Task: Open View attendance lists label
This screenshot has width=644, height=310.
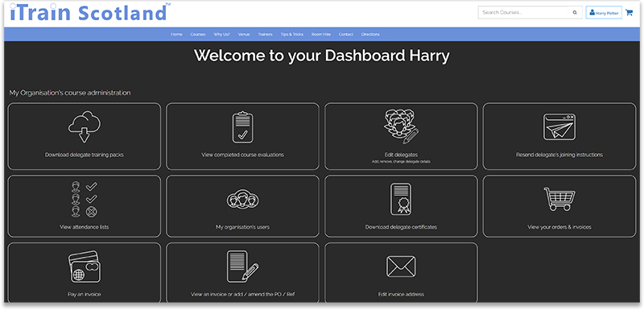Action: pos(85,227)
